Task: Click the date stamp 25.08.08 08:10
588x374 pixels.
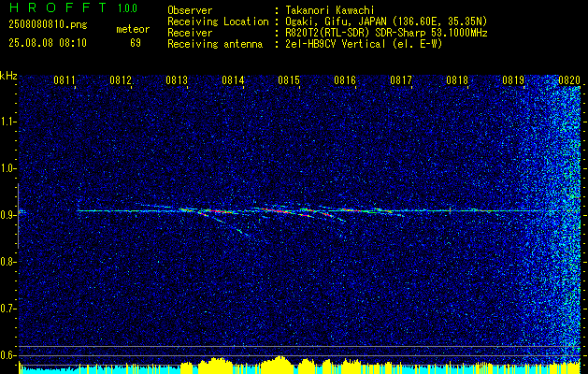Action: click(48, 43)
